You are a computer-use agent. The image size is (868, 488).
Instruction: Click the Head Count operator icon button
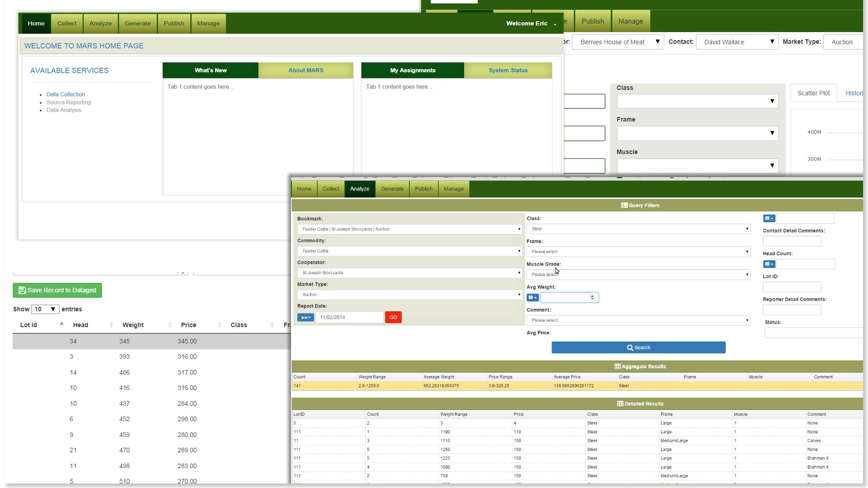(769, 264)
